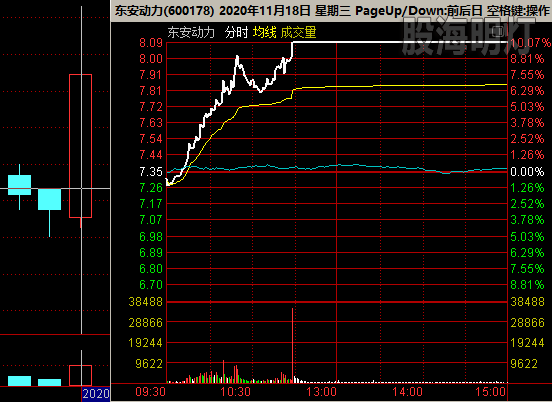552x402 pixels.
Task: Click the red 1.26% percentage label
Action: point(527,155)
